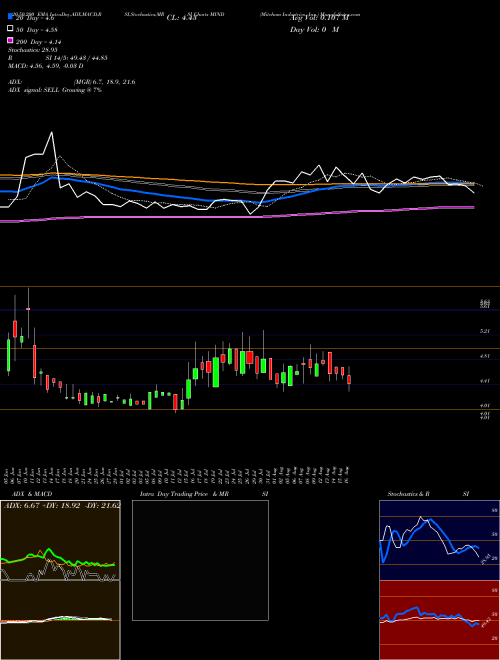Open the blue Stochastics chart panel
The width and height of the screenshot is (500, 660).
[439, 540]
